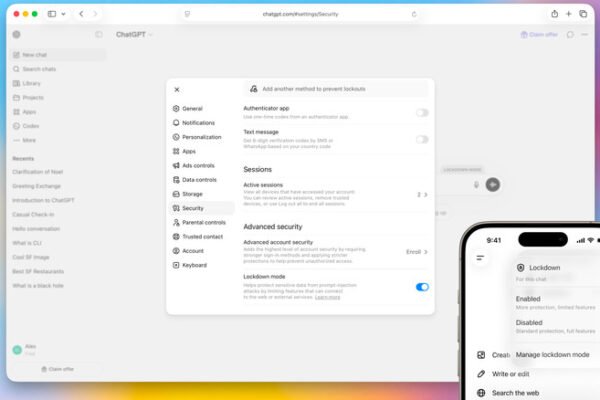Tap Search the web on phone
This screenshot has height=400, width=600.
(508, 393)
